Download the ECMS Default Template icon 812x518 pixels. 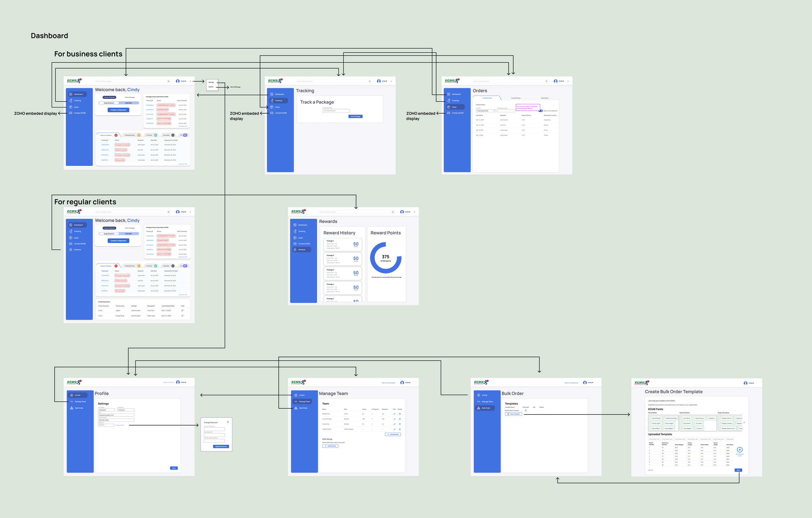pyautogui.click(x=526, y=411)
